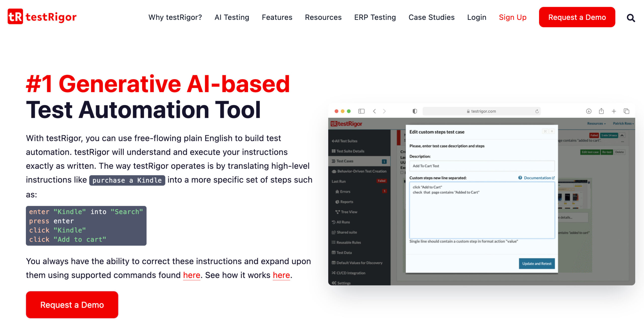The height and width of the screenshot is (332, 644).
Task: Click the downloads icon in browser toolbar
Action: (x=589, y=111)
